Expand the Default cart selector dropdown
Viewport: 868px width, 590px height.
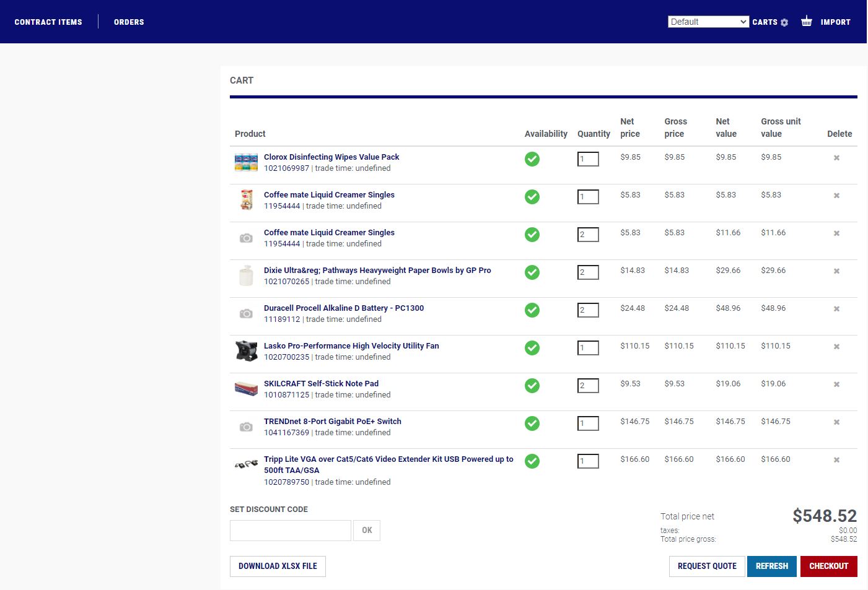tap(709, 22)
